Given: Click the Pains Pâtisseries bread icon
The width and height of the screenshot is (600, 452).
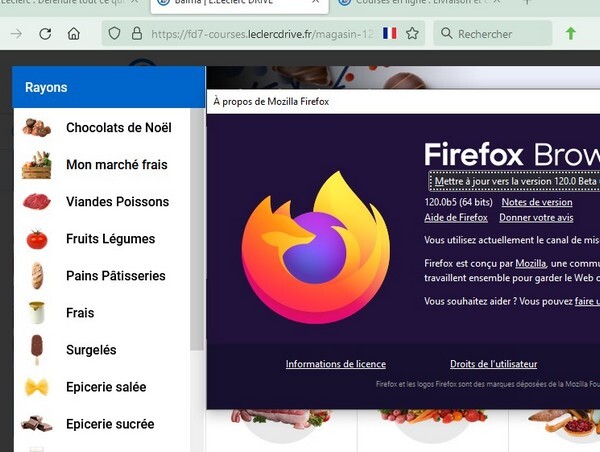Looking at the screenshot, I should (x=37, y=276).
